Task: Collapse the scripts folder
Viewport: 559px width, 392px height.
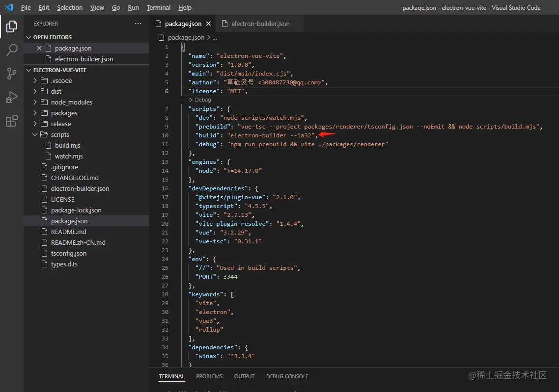Action: [86, 134]
